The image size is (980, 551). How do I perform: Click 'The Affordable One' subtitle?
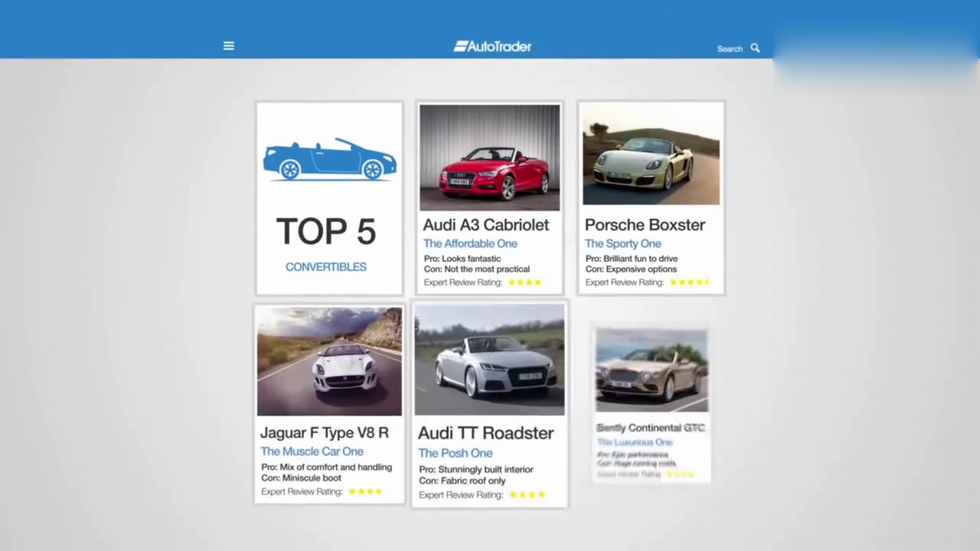point(470,243)
